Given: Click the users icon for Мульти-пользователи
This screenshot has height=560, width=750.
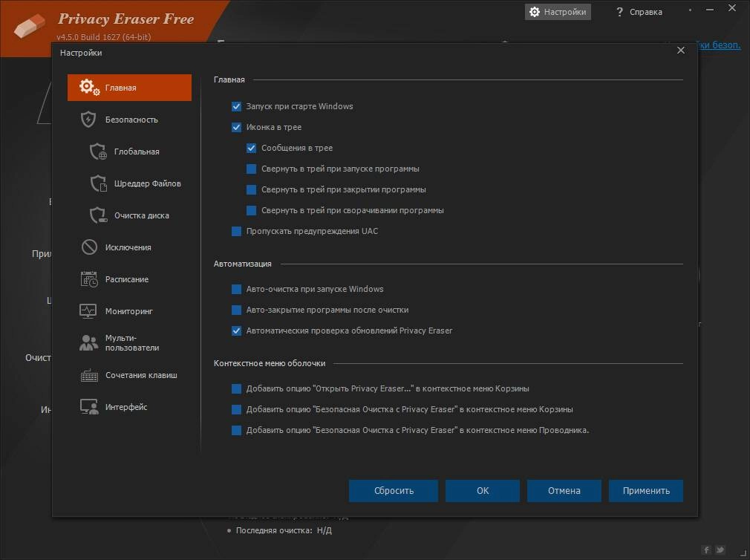Looking at the screenshot, I should [88, 343].
